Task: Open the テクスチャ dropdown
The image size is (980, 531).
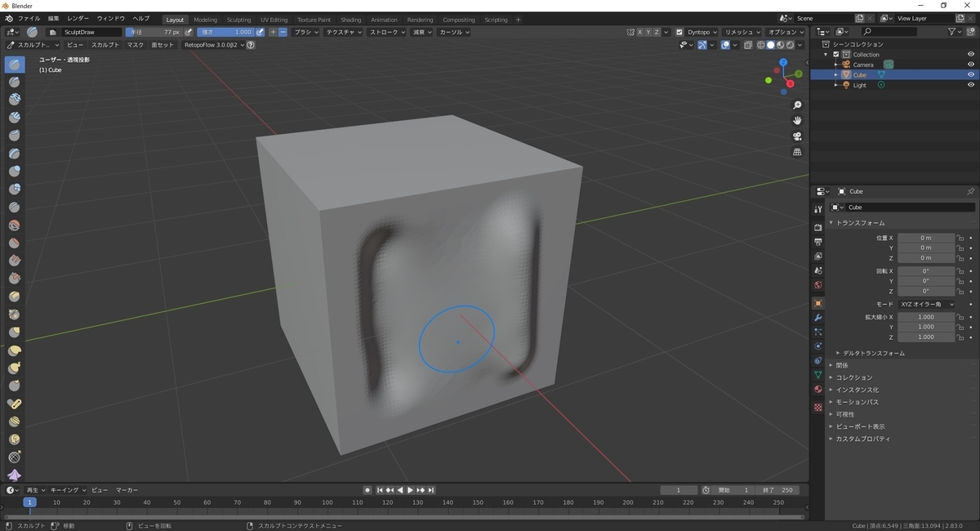Action: pyautogui.click(x=344, y=32)
